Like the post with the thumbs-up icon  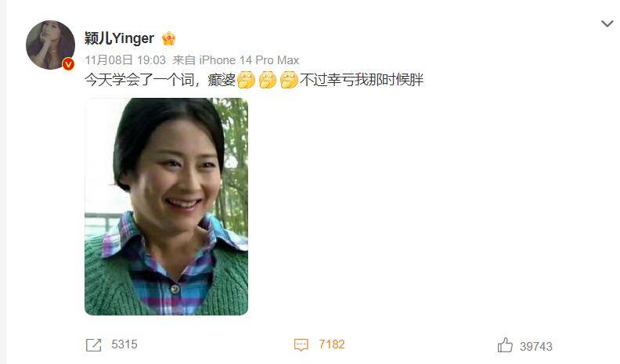point(505,345)
